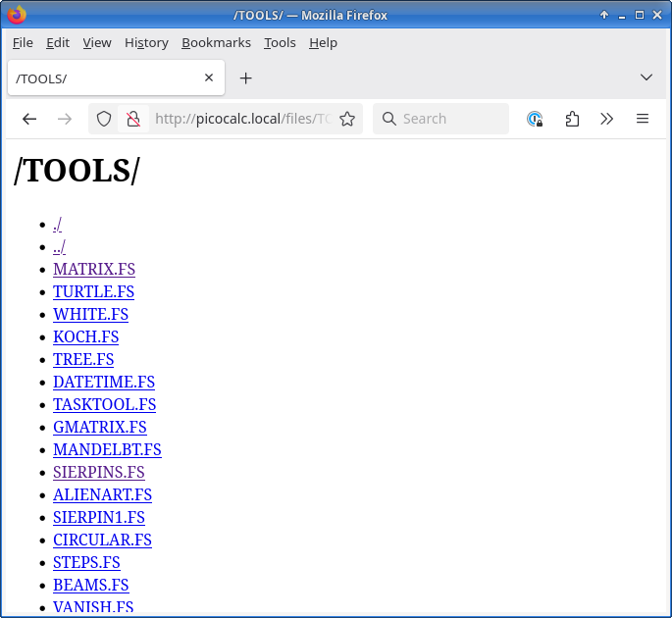The image size is (672, 618).
Task: Open the TREE.FS file link
Action: coord(83,360)
